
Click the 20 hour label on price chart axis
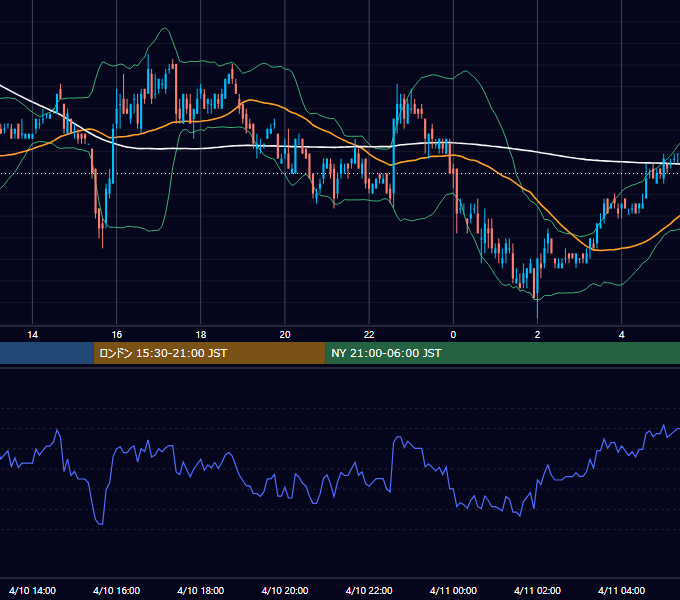click(x=285, y=335)
